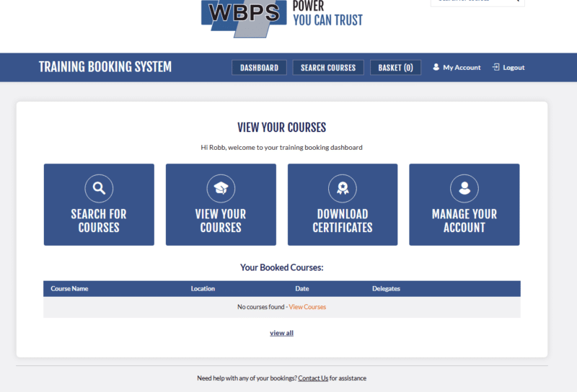Click the person icon in Manage Your Account tile

point(464,189)
